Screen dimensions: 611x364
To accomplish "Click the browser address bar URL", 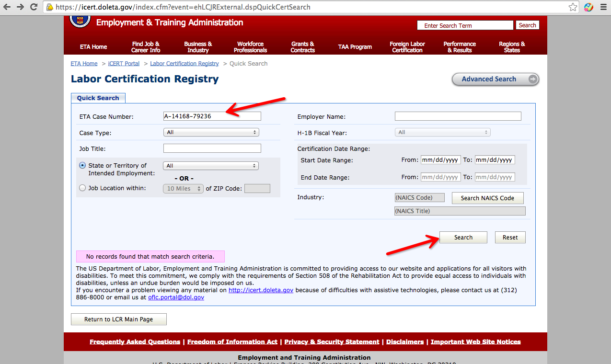I will coord(183,7).
